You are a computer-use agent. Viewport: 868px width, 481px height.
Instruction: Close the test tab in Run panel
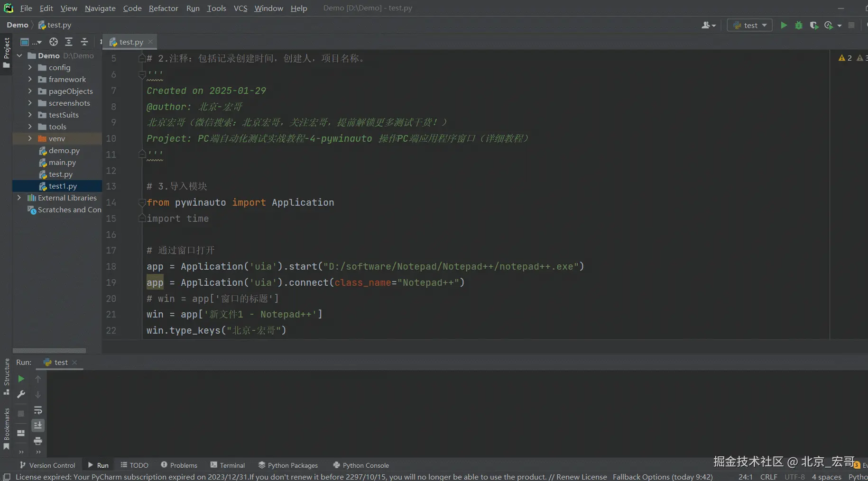coord(74,363)
